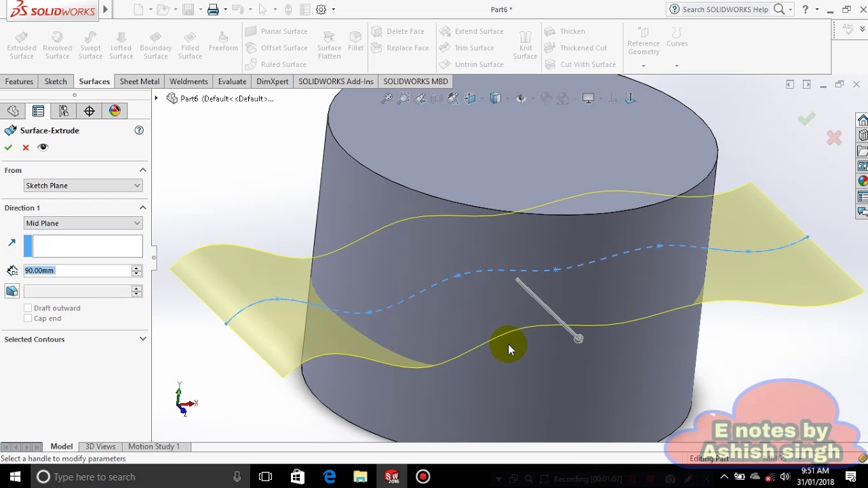
Task: Select Freeform tool
Action: [x=223, y=42]
